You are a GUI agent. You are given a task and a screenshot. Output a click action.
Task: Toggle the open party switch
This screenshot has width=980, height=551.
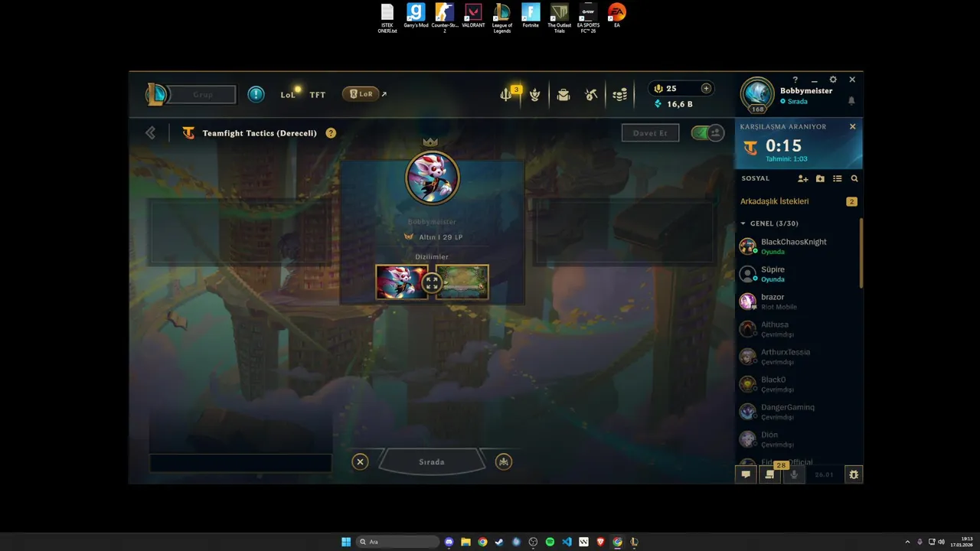point(707,133)
